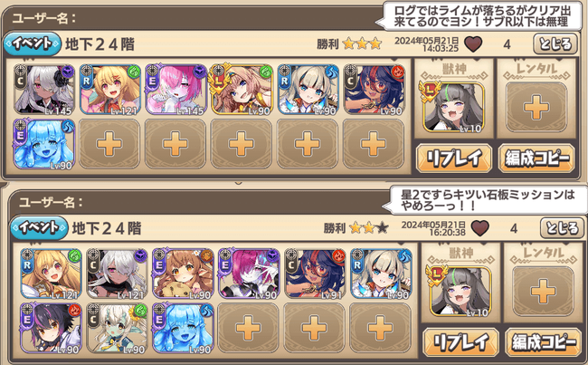Click the first empty plus slot in first team
The image size is (588, 365).
pos(109,144)
